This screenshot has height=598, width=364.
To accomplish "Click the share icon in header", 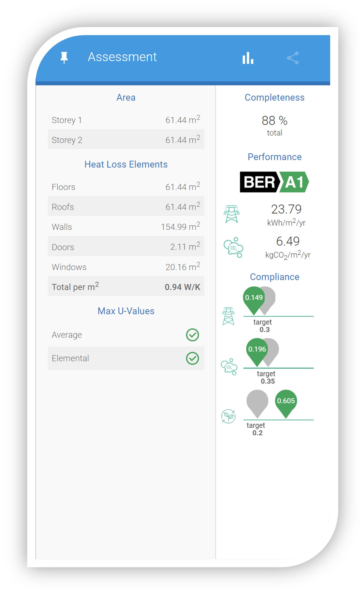I will tap(293, 58).
